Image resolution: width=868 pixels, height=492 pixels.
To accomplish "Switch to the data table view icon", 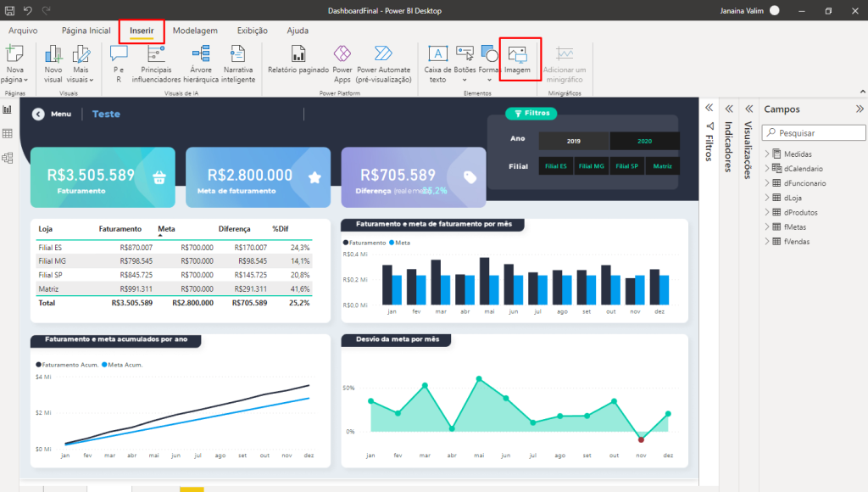I will 8,134.
